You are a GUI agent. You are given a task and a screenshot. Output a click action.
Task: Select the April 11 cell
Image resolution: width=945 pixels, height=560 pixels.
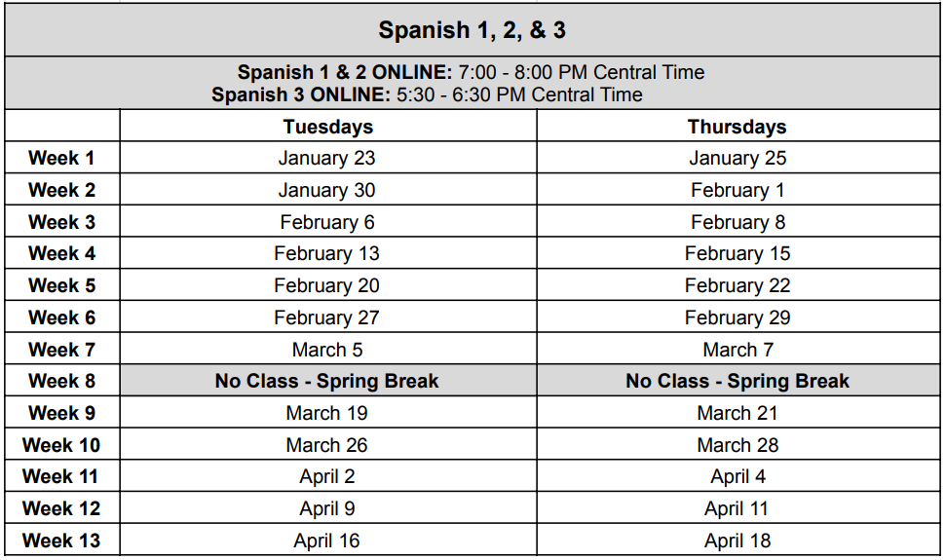737,508
